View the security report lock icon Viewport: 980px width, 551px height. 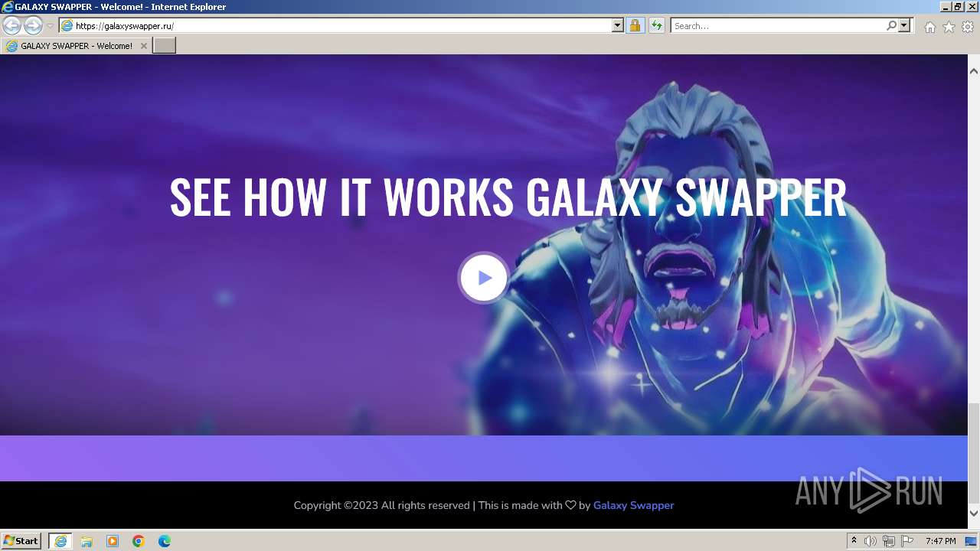point(635,26)
